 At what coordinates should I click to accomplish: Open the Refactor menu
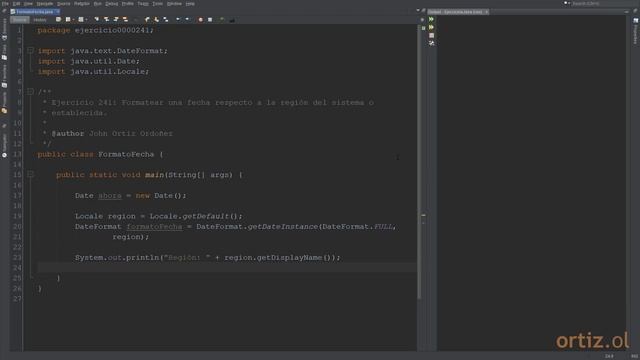[82, 4]
